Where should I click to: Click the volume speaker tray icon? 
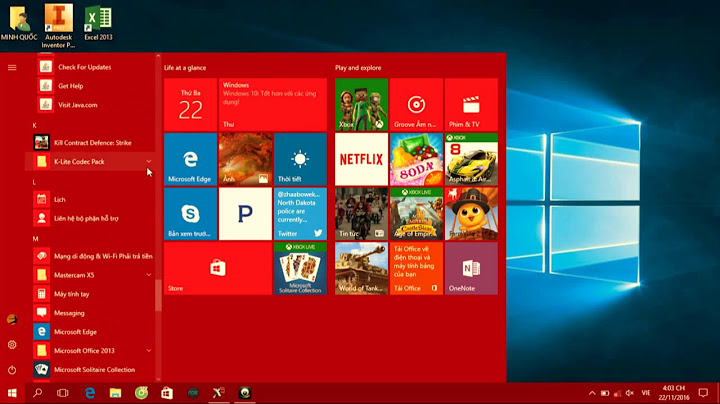tap(630, 393)
